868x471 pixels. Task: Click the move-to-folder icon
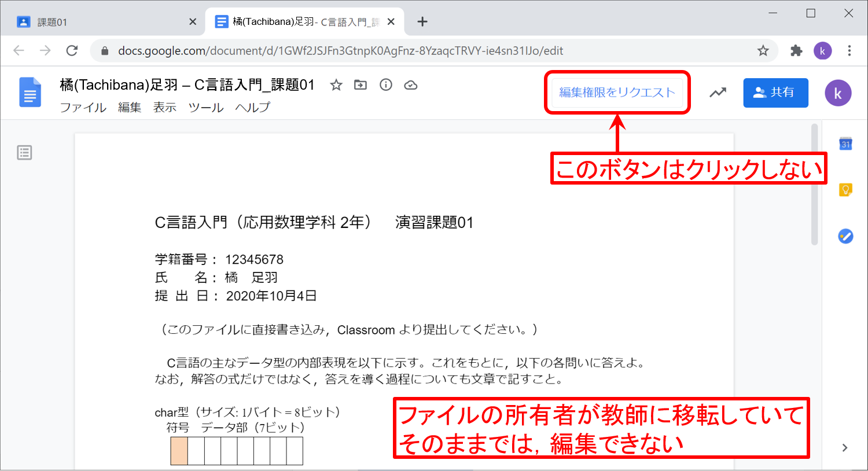coord(361,85)
